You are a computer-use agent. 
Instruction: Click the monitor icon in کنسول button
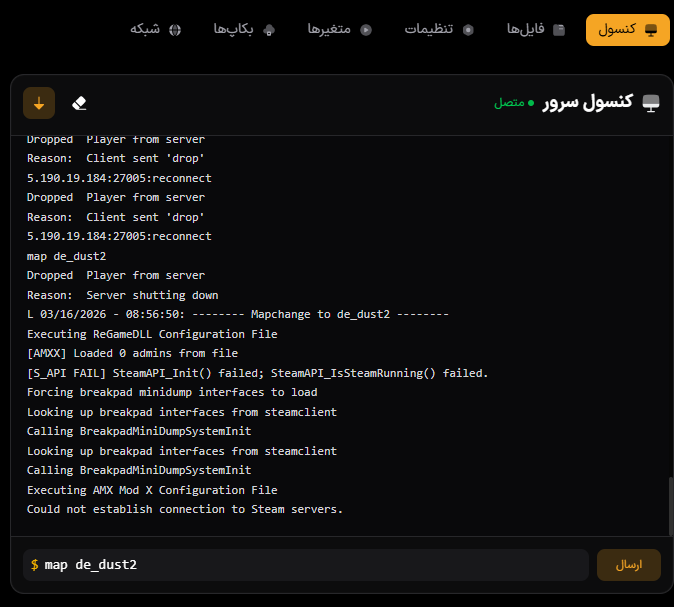651,30
